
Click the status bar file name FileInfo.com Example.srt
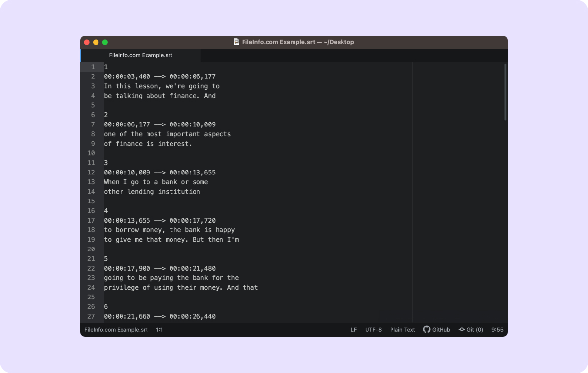coord(116,330)
